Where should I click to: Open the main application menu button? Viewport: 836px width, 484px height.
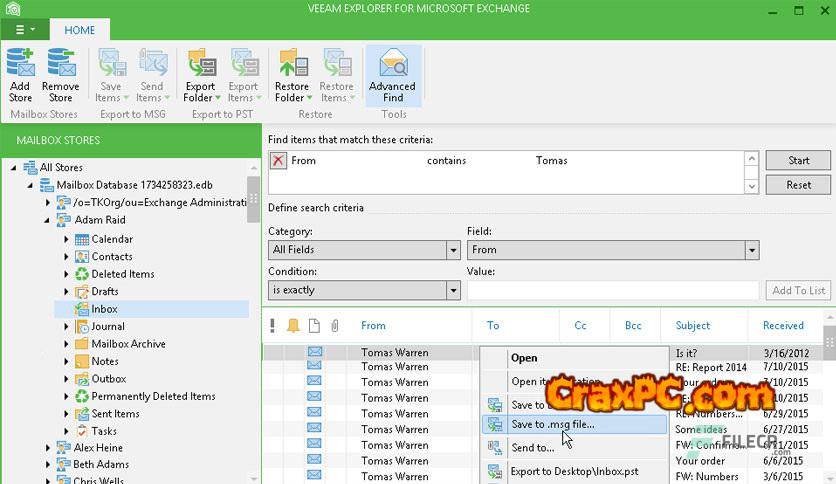[x=25, y=30]
